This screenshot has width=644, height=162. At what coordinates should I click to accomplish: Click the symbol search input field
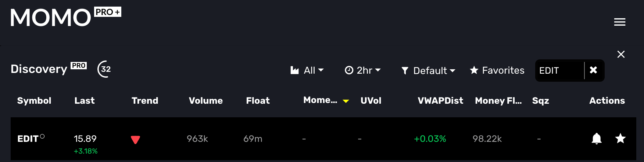tap(559, 70)
